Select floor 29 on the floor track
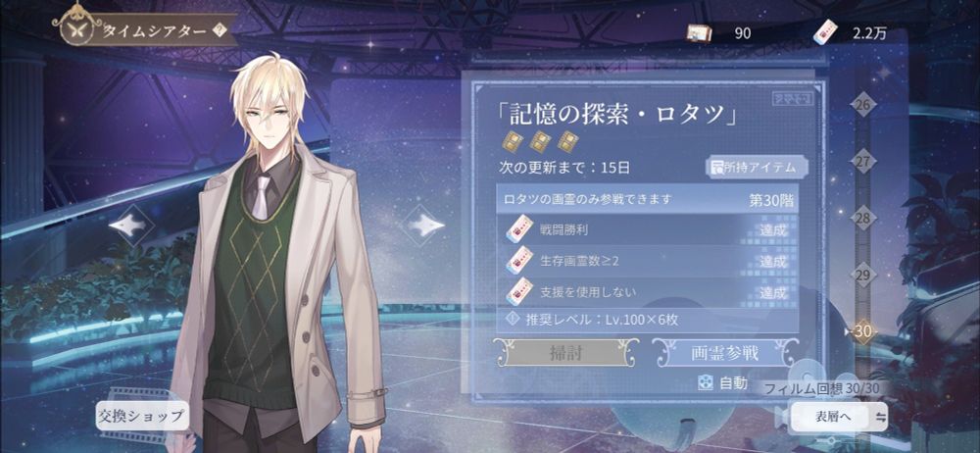 tap(862, 276)
